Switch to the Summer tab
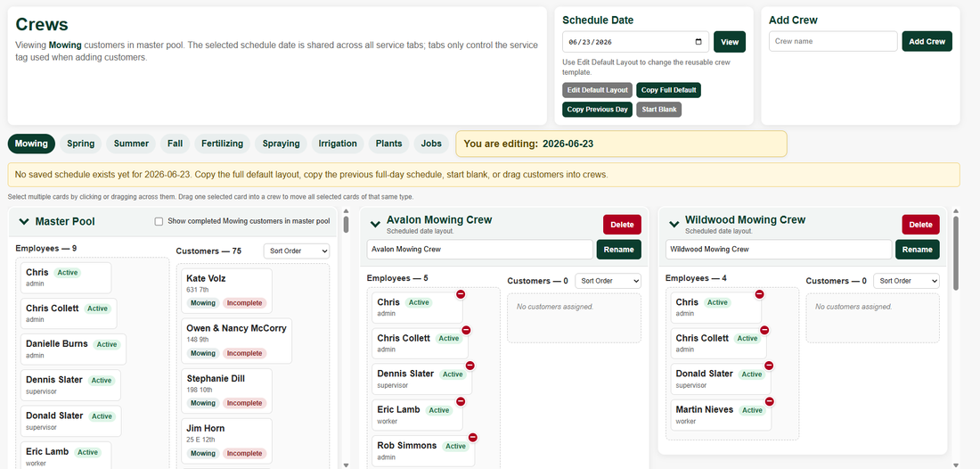Viewport: 980px width, 469px height. (x=131, y=144)
